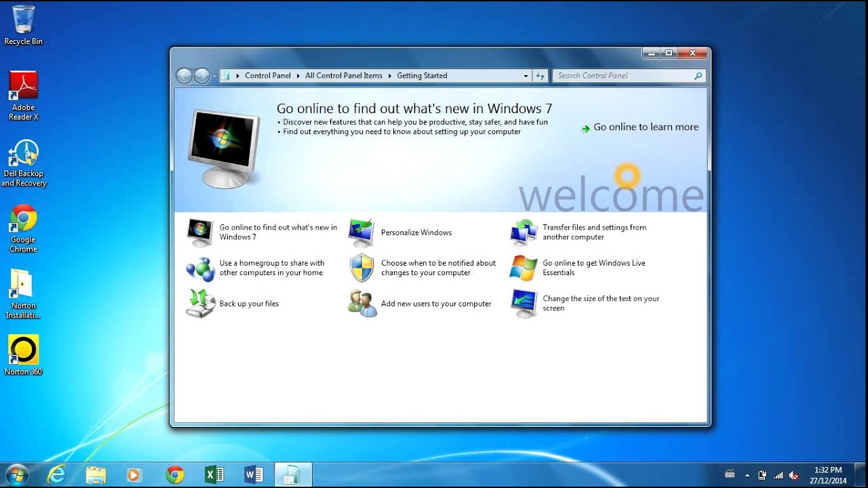Click the touch keyboard tray icon
This screenshot has width=868, height=488.
click(730, 474)
